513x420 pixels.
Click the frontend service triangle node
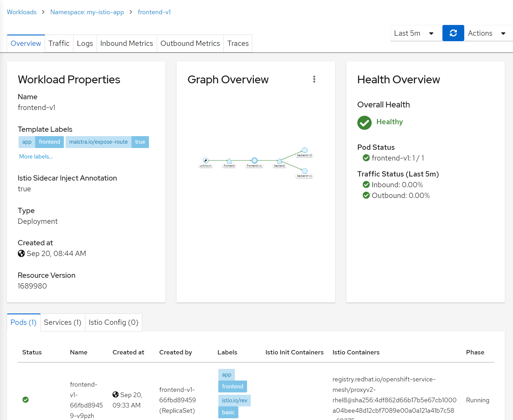(x=229, y=161)
